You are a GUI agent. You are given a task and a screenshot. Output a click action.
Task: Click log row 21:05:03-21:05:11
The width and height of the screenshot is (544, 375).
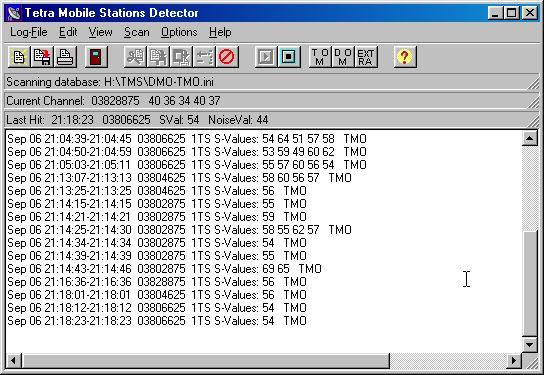(x=187, y=165)
